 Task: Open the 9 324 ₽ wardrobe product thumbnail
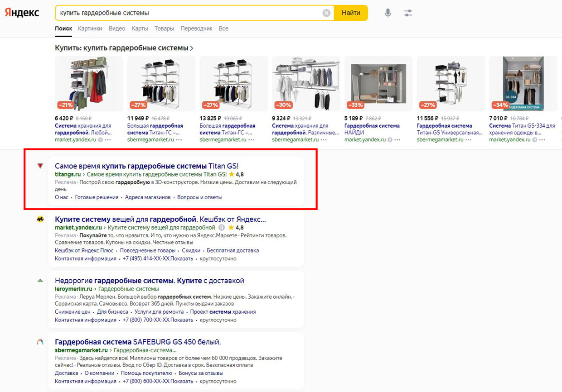(306, 84)
